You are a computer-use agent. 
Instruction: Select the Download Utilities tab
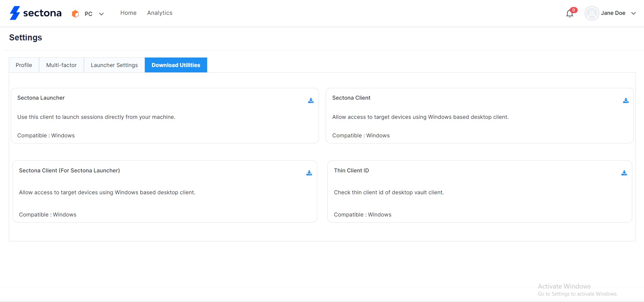pos(176,65)
